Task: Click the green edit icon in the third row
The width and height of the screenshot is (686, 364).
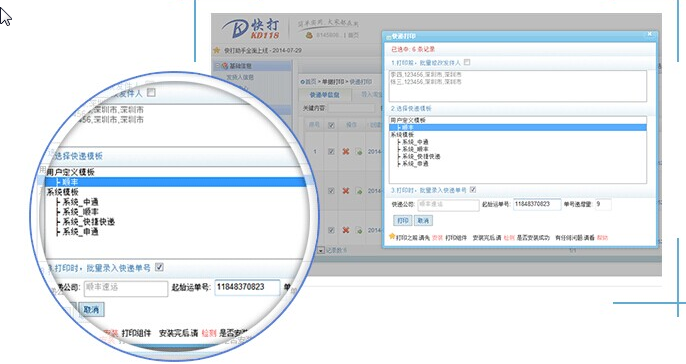Action: click(x=359, y=230)
